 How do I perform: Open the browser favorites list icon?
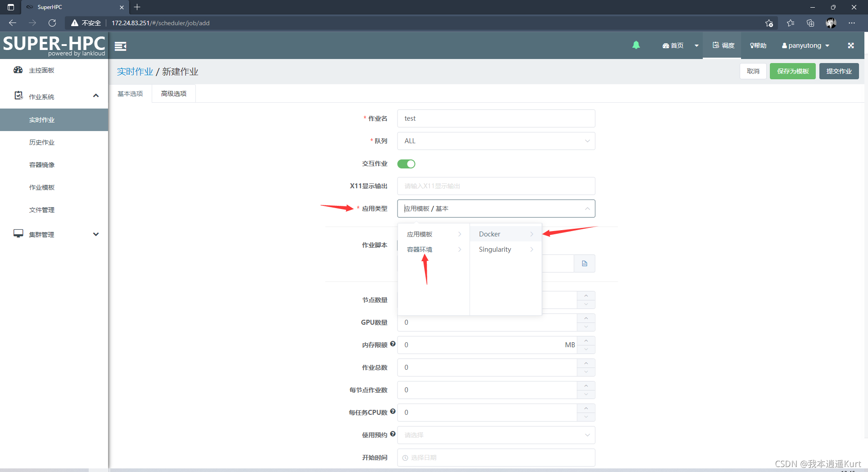pos(790,23)
